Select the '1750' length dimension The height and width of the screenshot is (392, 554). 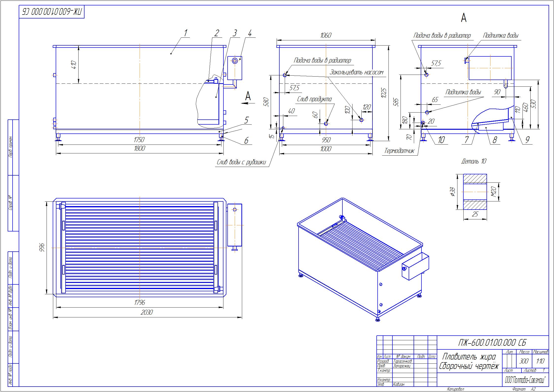click(139, 140)
